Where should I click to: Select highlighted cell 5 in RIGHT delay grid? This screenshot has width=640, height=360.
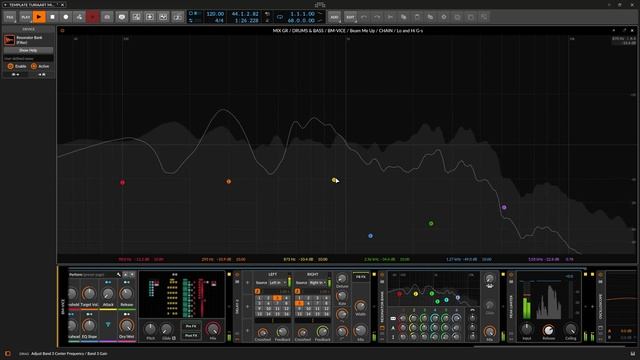point(299,304)
